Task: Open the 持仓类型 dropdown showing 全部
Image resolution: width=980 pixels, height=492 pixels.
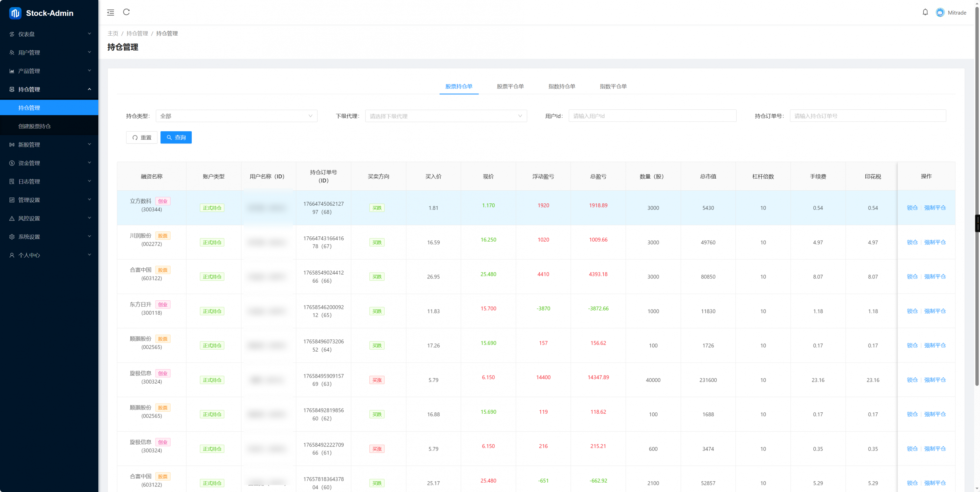Action: pos(236,116)
